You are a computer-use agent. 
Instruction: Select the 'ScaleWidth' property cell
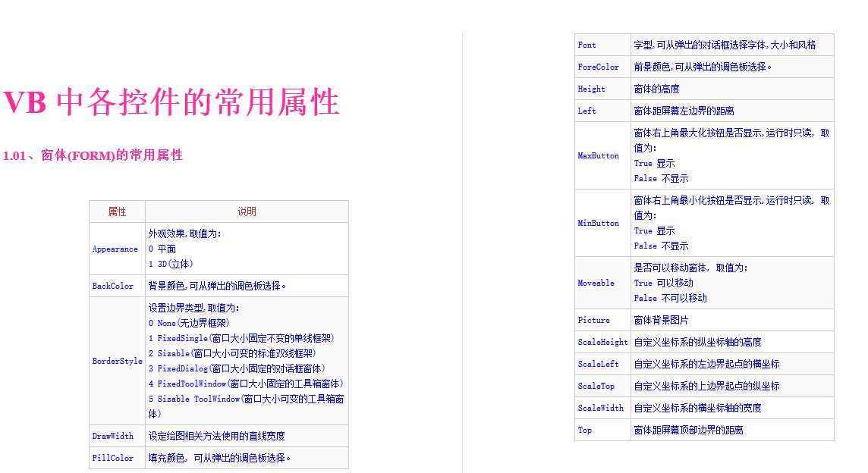tap(601, 408)
